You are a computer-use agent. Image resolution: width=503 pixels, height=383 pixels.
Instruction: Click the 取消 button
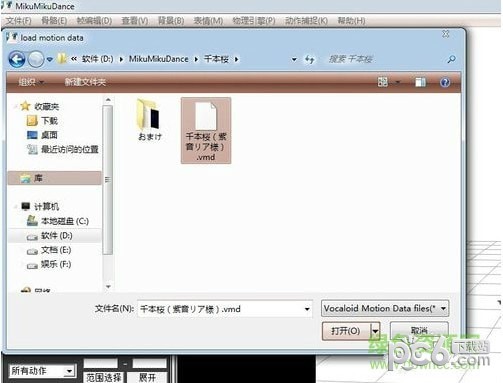(x=419, y=331)
